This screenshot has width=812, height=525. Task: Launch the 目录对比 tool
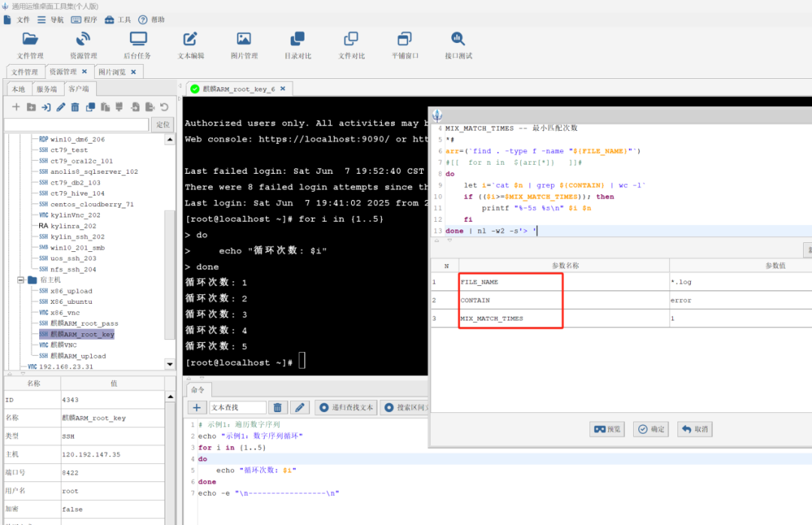tap(298, 44)
